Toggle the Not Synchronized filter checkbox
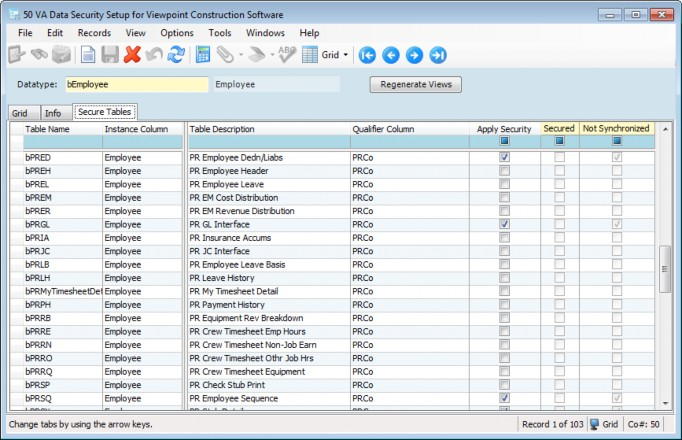 (617, 141)
